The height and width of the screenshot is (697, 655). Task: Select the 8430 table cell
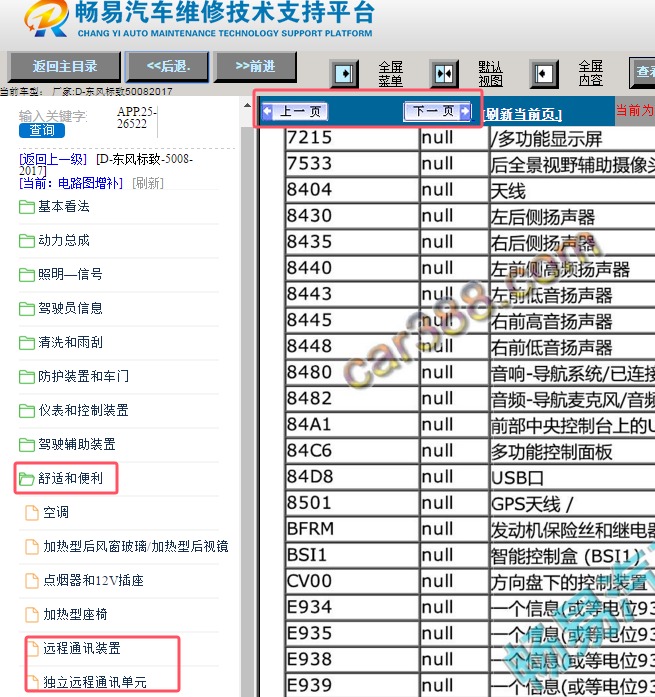tap(352, 216)
